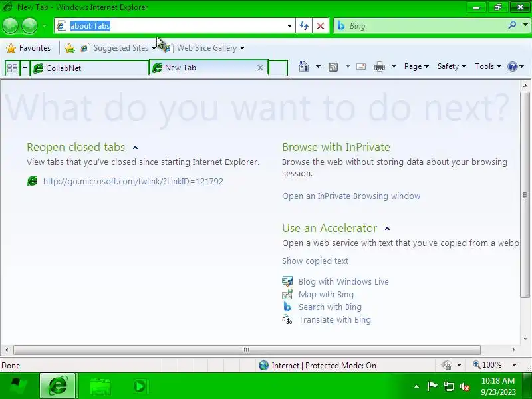This screenshot has height=399, width=532.
Task: Click Open an InPrivate Browsing window
Action: (351, 196)
